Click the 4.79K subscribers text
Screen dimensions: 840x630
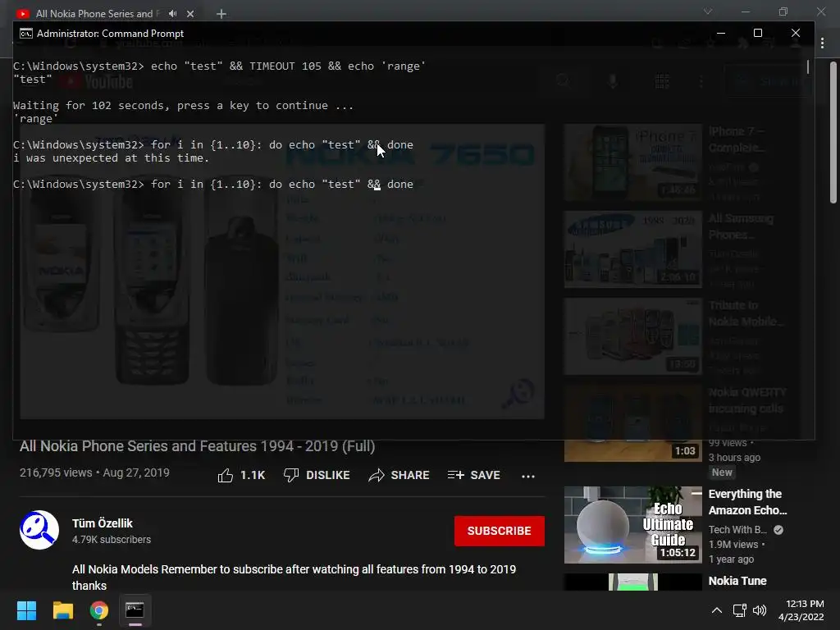[x=112, y=540]
